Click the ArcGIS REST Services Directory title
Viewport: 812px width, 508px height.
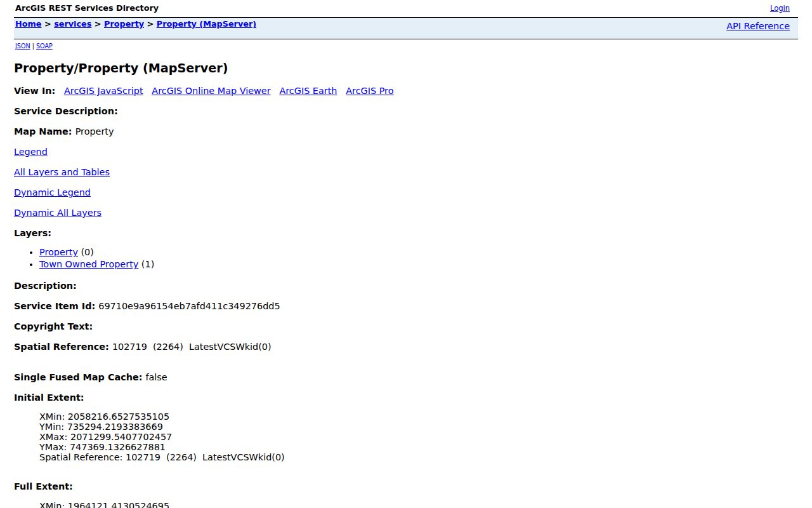point(87,8)
